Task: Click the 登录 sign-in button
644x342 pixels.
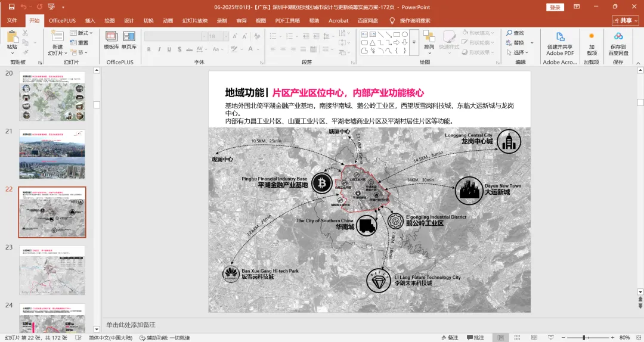Action: (555, 7)
